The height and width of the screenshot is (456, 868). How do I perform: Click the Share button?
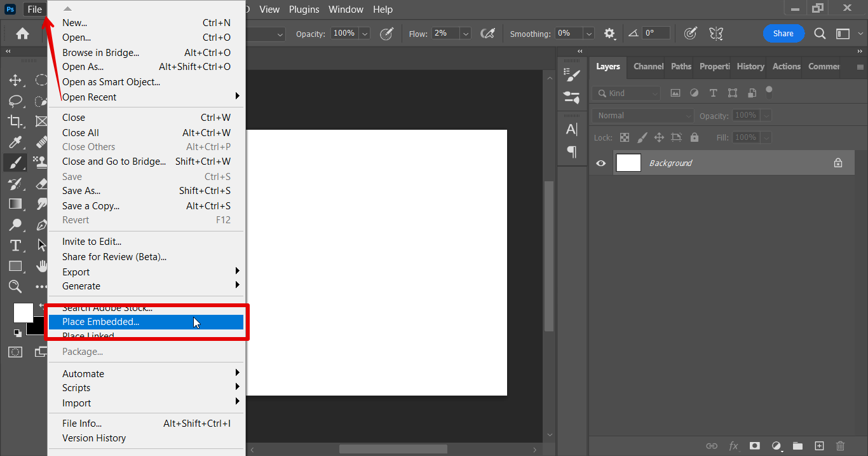pos(783,34)
